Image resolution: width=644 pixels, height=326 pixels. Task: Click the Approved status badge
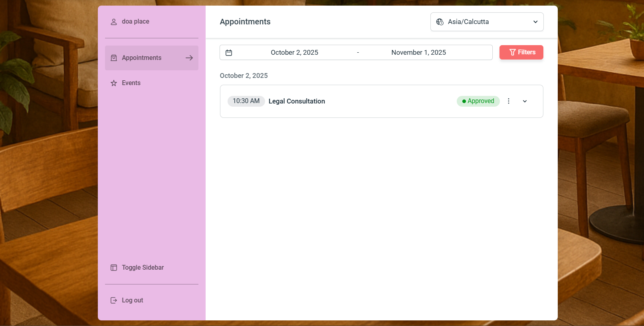pyautogui.click(x=478, y=101)
